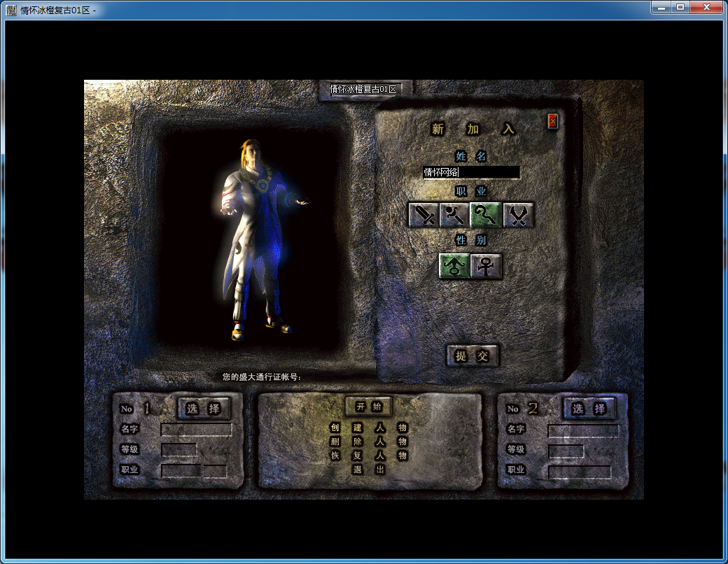The height and width of the screenshot is (564, 728).
Task: Click 选择 for character slot No 2
Action: click(589, 409)
